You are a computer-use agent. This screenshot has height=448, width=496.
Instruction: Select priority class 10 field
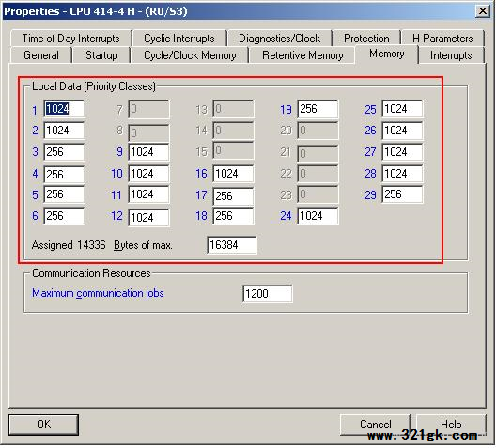coord(148,174)
